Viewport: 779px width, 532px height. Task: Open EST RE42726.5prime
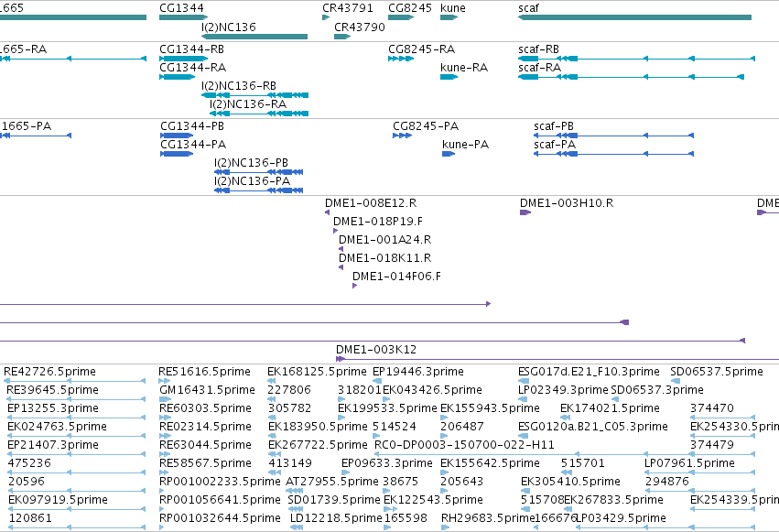coord(74,381)
